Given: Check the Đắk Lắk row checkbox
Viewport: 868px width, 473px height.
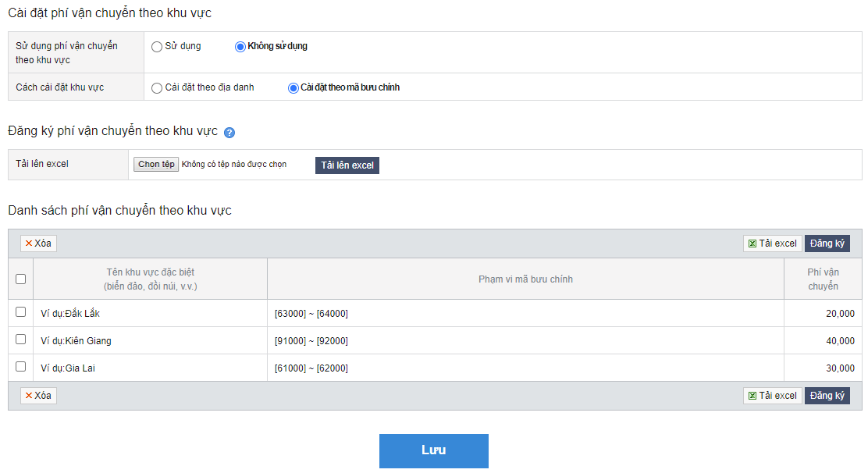Looking at the screenshot, I should [x=21, y=312].
